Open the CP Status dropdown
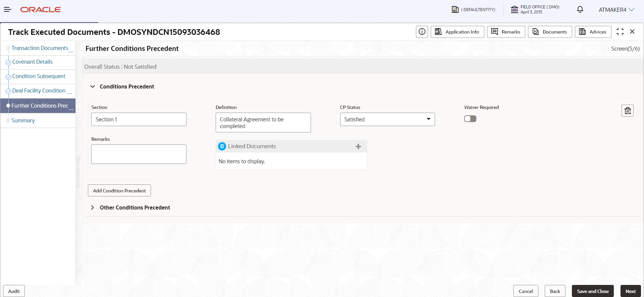 click(387, 119)
